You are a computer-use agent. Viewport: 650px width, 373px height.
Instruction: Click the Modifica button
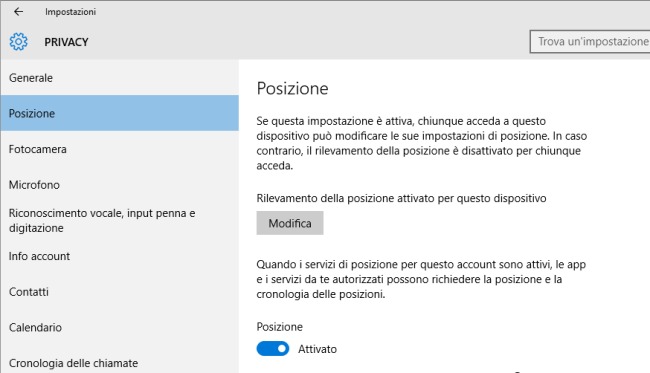290,223
